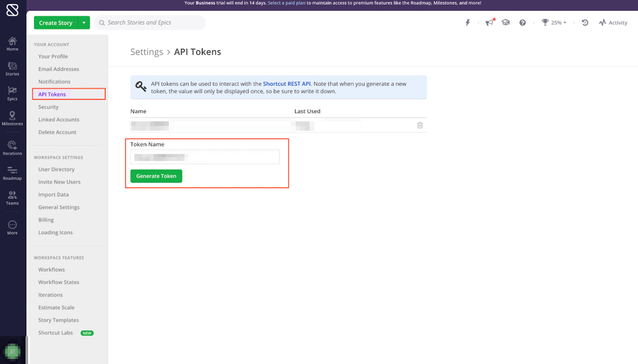
Task: Select Security in account settings menu
Action: click(48, 107)
